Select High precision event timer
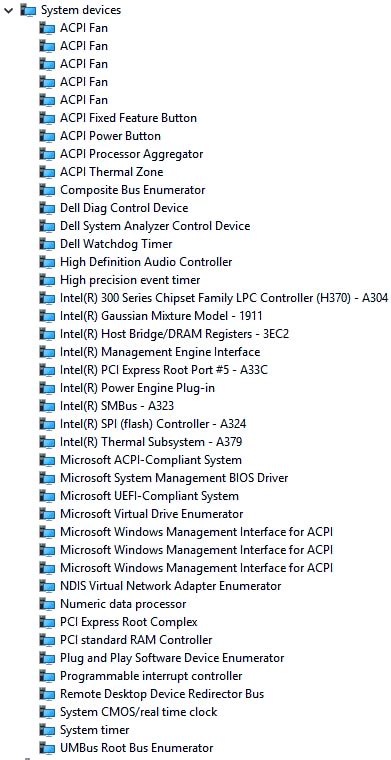The image size is (391, 760). (130, 280)
